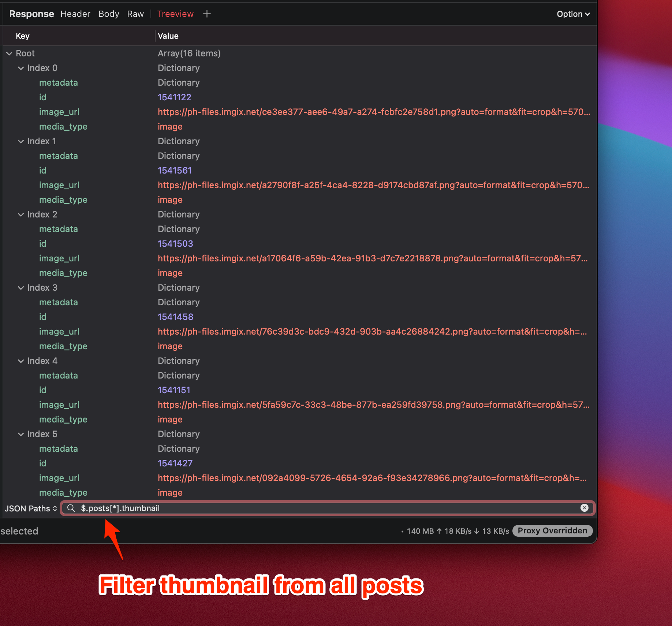
Task: Select the metadata row under Index 1
Action: coord(59,156)
